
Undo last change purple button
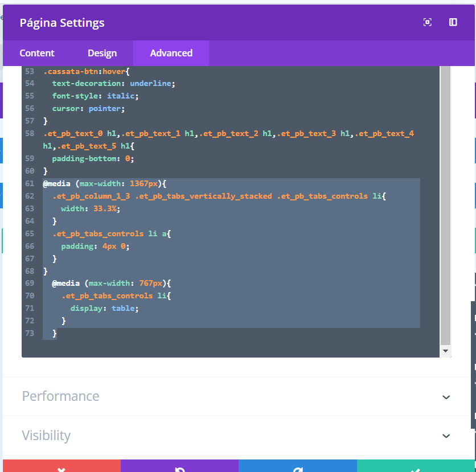[x=179, y=466]
